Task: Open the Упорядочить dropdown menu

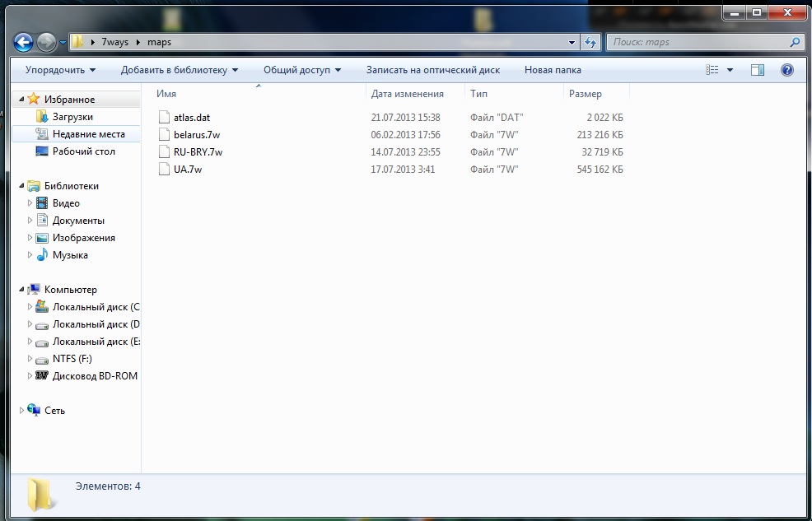Action: click(x=60, y=70)
